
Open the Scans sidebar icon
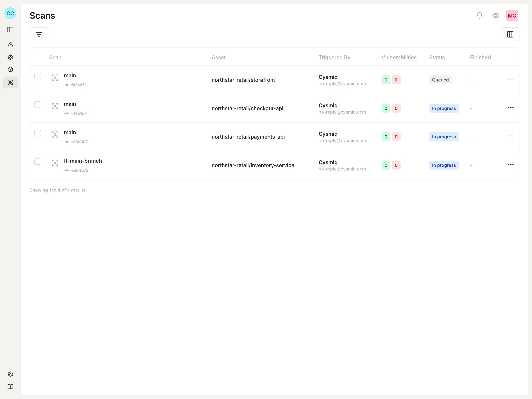pos(10,83)
